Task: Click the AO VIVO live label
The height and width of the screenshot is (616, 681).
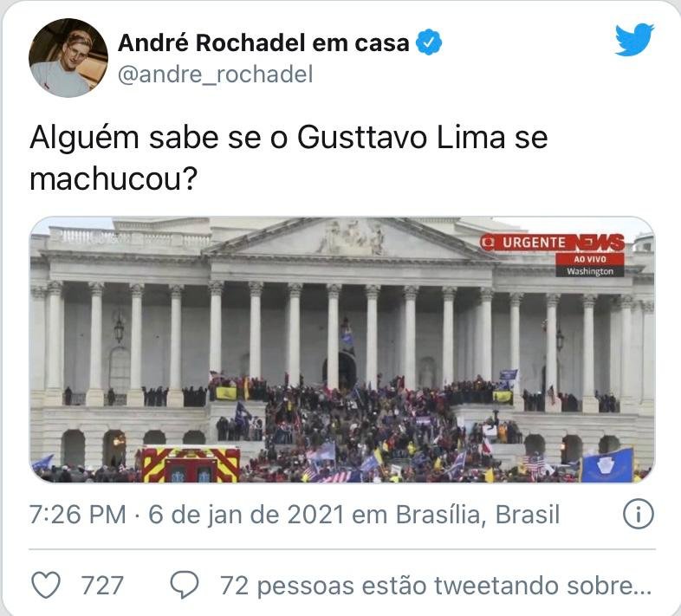Action: point(590,259)
